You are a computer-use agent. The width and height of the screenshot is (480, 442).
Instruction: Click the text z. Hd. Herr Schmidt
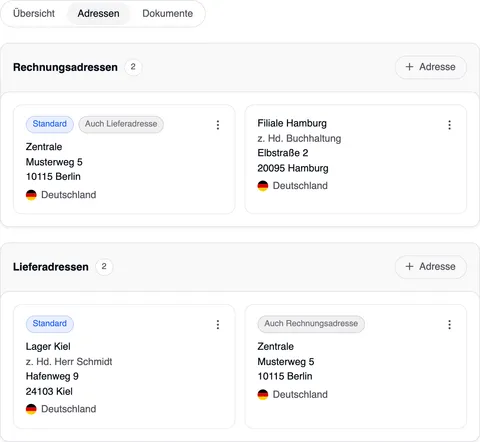click(x=69, y=362)
